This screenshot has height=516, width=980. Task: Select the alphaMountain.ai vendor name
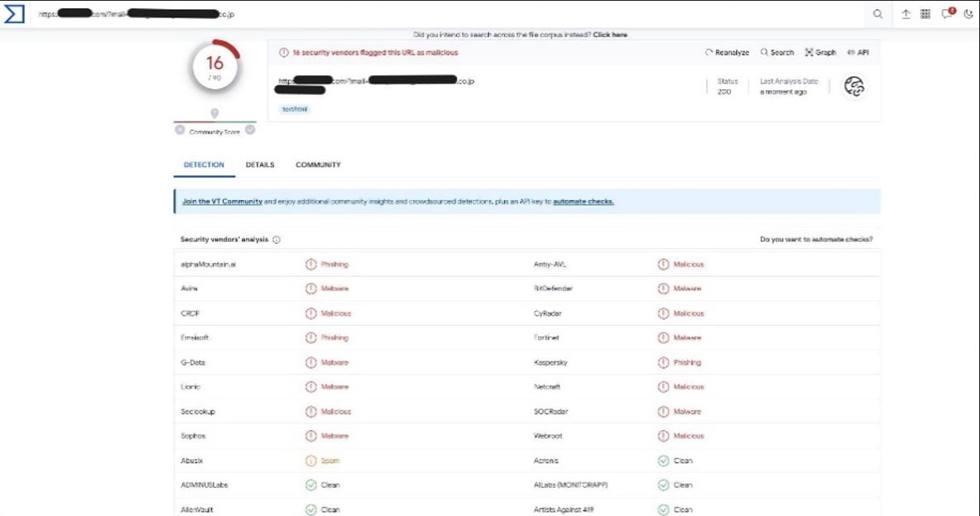(x=208, y=265)
